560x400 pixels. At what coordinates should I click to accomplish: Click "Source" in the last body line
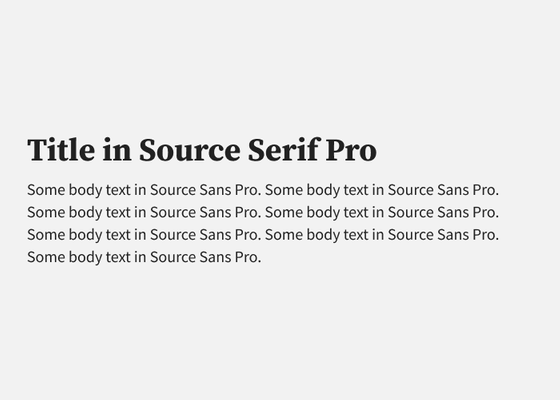point(173,257)
